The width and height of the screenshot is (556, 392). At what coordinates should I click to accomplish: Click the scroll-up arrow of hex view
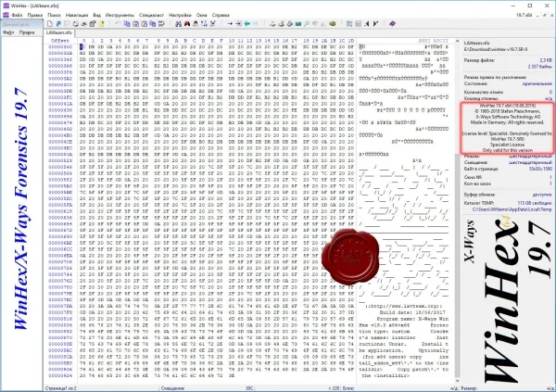(x=457, y=42)
